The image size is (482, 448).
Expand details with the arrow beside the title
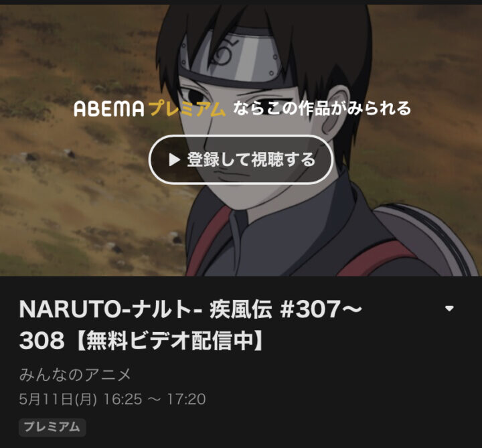coord(449,309)
